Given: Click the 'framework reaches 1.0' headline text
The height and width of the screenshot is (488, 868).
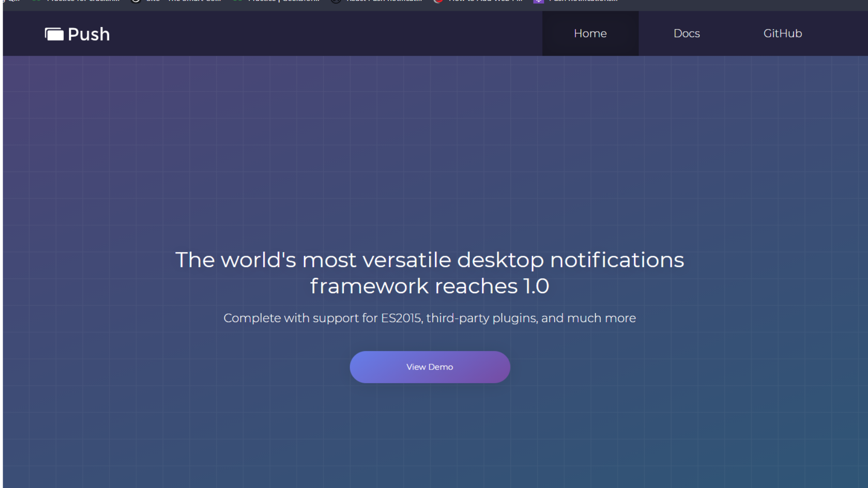Looking at the screenshot, I should click(429, 286).
